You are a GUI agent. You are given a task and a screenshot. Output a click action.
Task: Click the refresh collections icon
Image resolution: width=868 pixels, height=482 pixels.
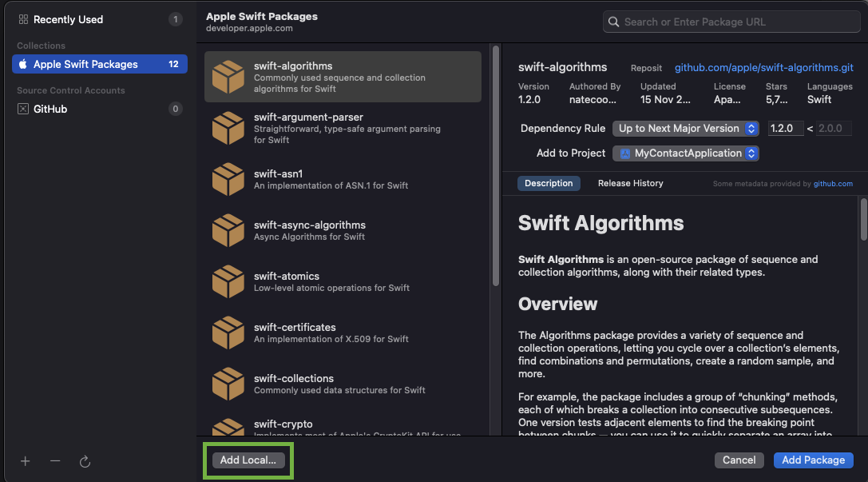[x=85, y=461]
